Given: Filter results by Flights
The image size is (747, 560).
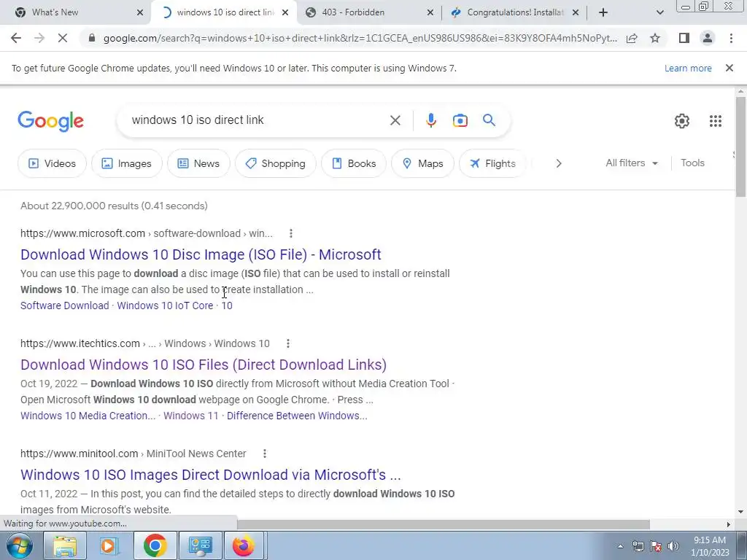Looking at the screenshot, I should pyautogui.click(x=492, y=163).
